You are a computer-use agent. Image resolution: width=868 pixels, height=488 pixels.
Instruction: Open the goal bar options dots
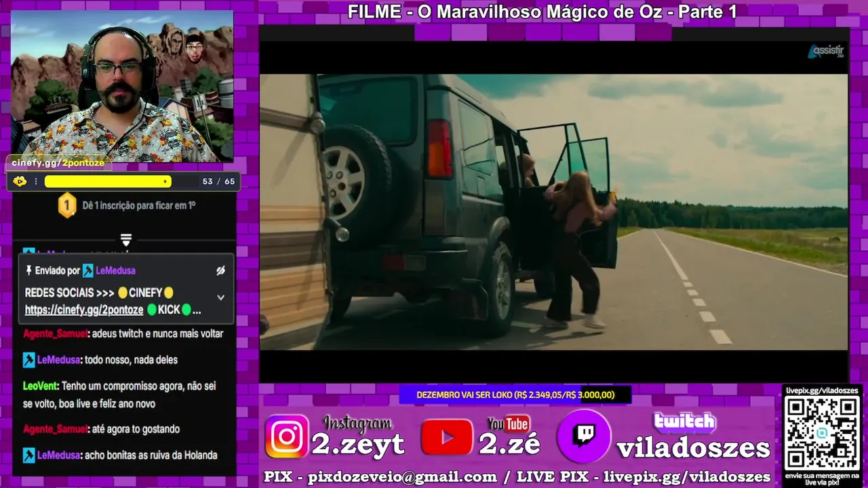(x=36, y=182)
